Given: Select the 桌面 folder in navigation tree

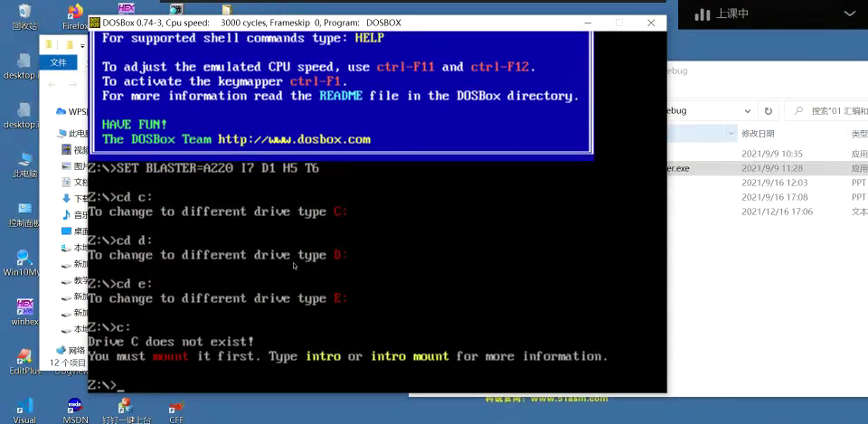Looking at the screenshot, I should 75,231.
